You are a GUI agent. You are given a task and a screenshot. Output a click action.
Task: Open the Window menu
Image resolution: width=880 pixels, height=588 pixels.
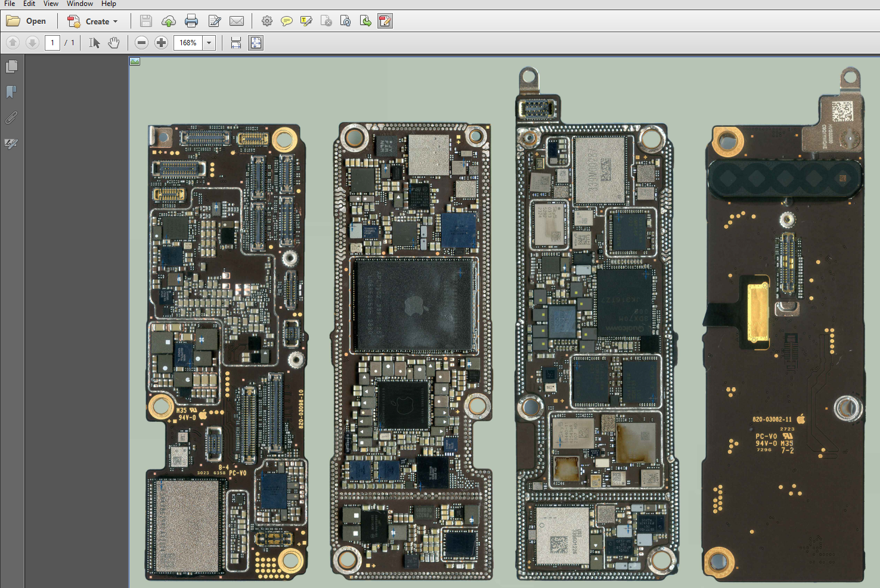pyautogui.click(x=79, y=4)
